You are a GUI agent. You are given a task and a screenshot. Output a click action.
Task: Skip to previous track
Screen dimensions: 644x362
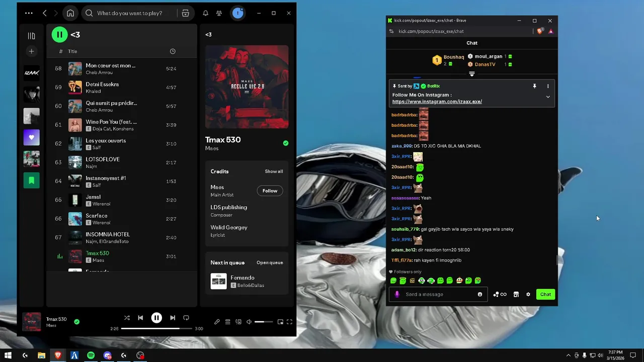140,318
